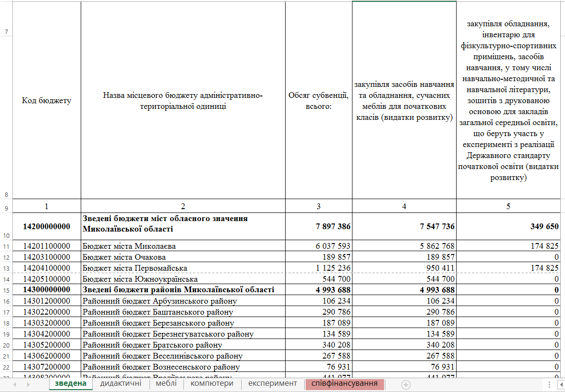This screenshot has height=392, width=565.
Task: Select code cell 14205100000
Action: (47, 279)
